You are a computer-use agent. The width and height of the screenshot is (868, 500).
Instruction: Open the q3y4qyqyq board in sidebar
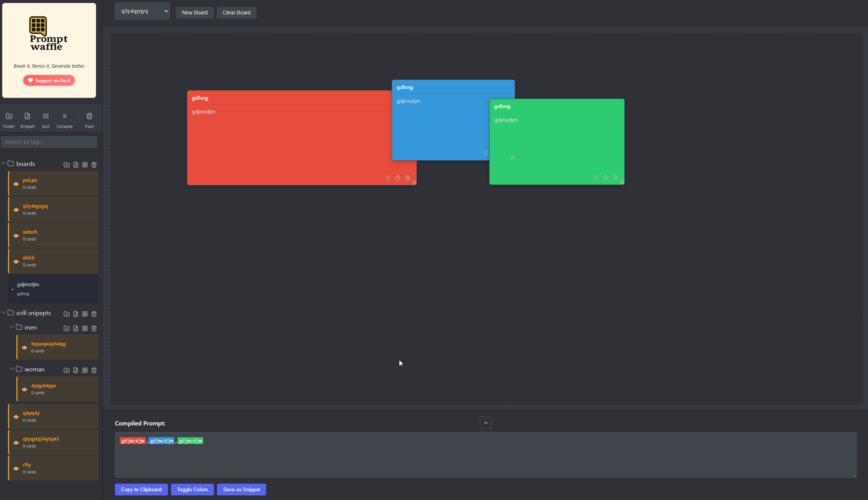[53, 209]
